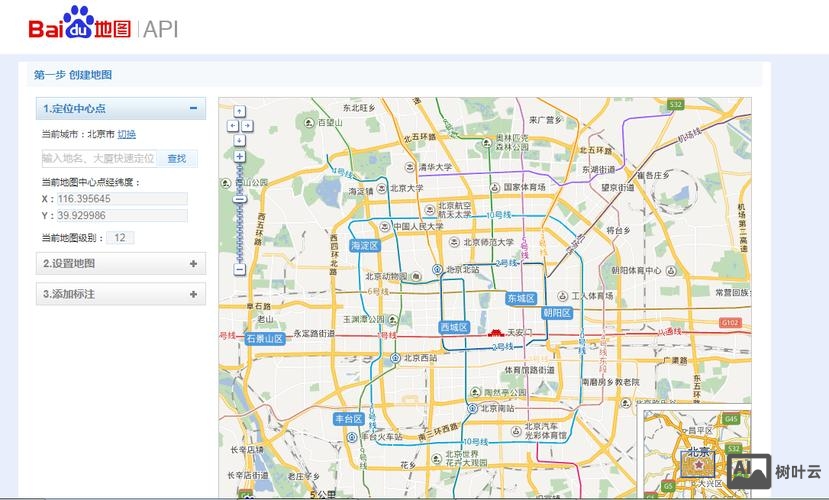Click the Baidu Map logo
The height and width of the screenshot is (500, 829).
79,24
